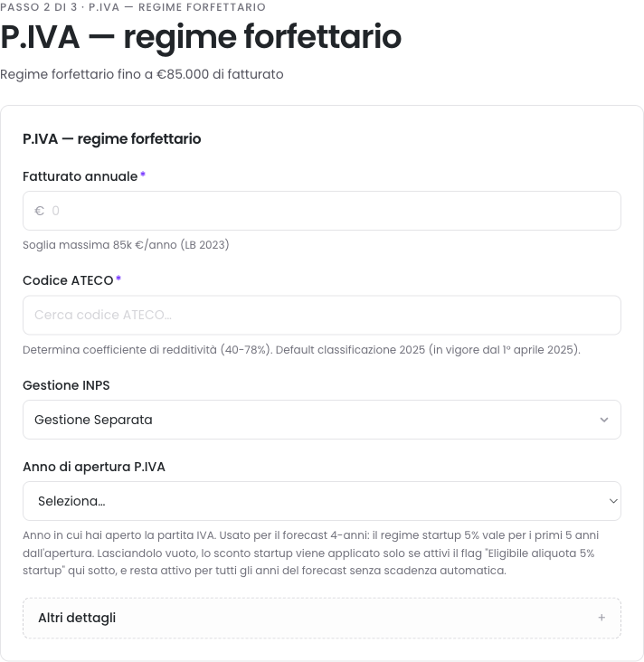Click the Anno di apertura P.IVA label
644x662 pixels.
coord(94,467)
